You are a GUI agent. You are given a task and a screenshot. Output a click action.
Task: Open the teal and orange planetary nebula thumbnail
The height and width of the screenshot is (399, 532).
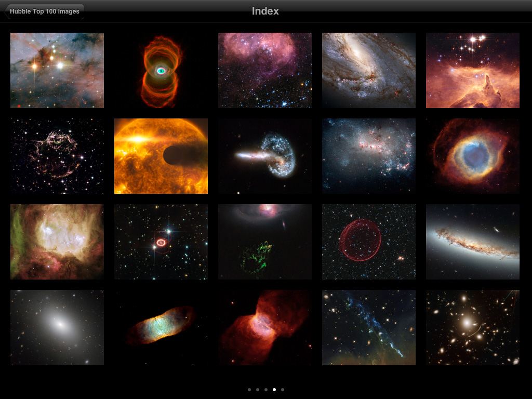(161, 327)
